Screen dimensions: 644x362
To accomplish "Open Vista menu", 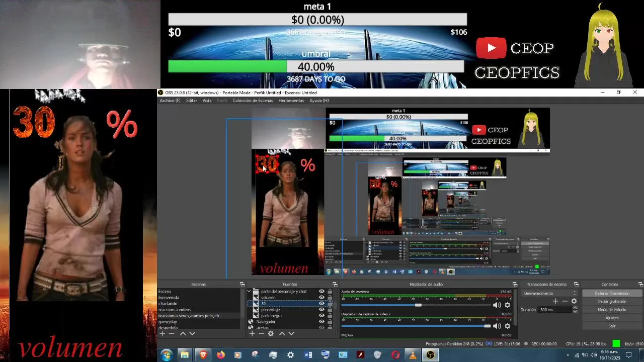I will click(207, 101).
